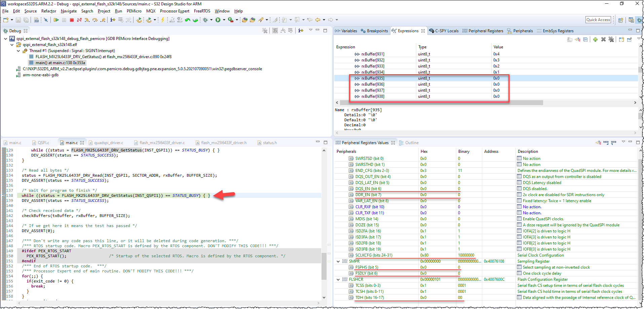
Task: Save the current file
Action: point(18,20)
